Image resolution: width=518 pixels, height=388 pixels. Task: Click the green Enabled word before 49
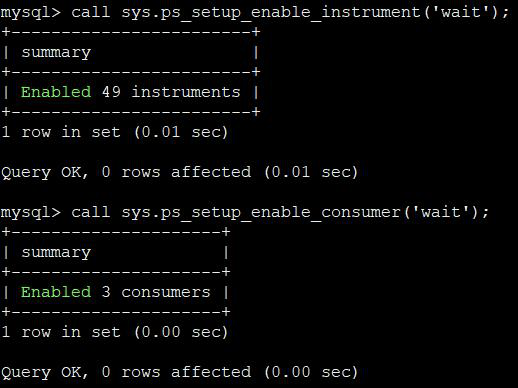(56, 92)
